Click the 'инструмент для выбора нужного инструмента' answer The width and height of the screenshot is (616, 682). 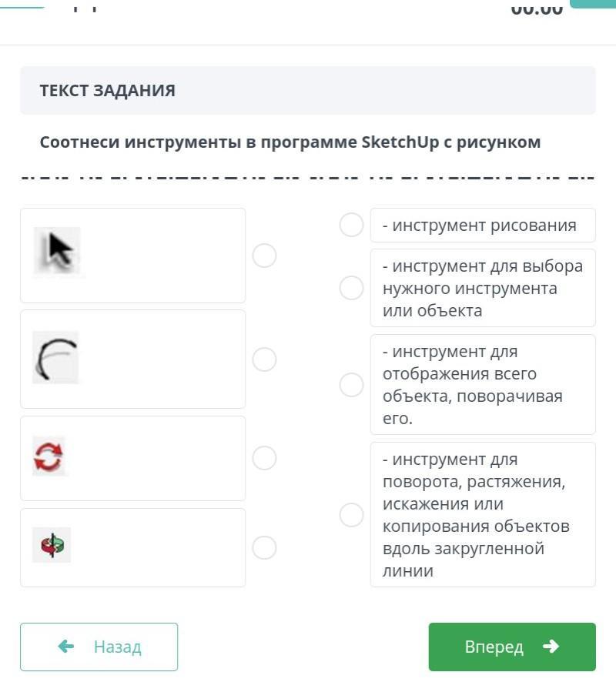[483, 288]
